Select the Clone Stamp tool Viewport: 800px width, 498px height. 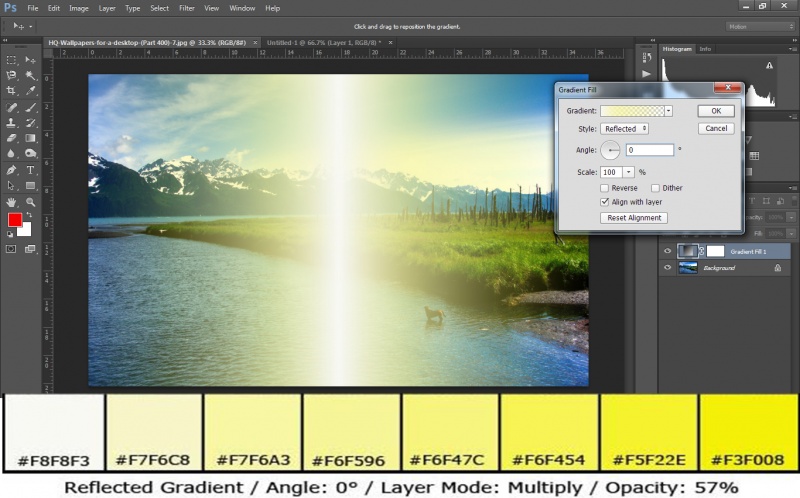coord(12,123)
